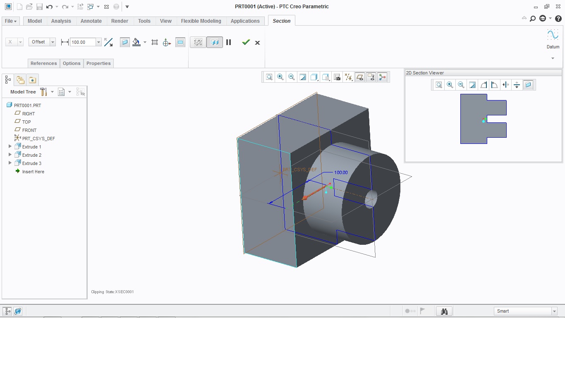Click the Regenerate model icon

point(80,7)
